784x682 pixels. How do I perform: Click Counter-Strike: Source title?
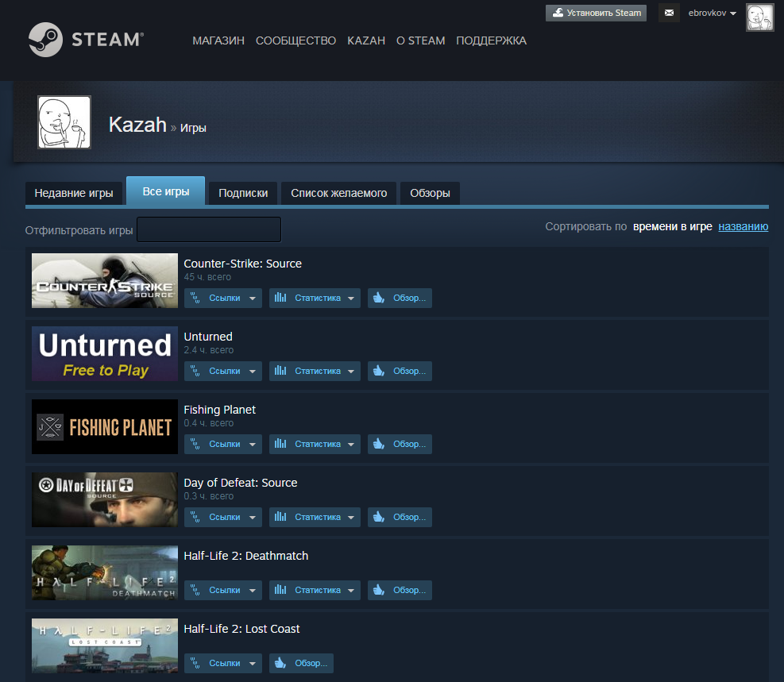point(242,264)
